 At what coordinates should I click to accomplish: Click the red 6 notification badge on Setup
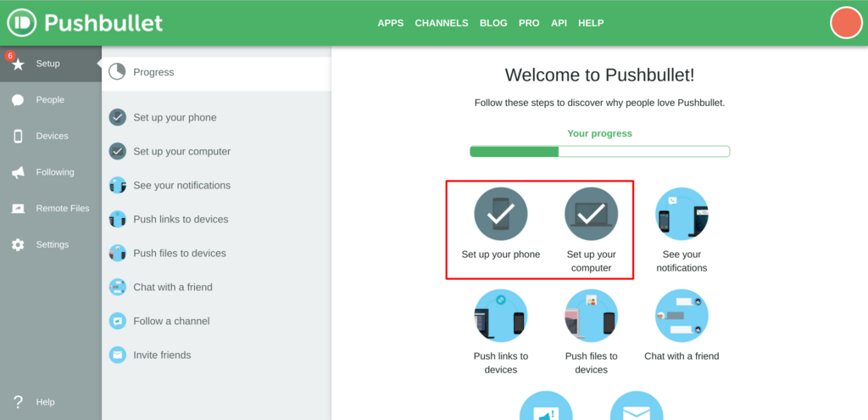(10, 55)
